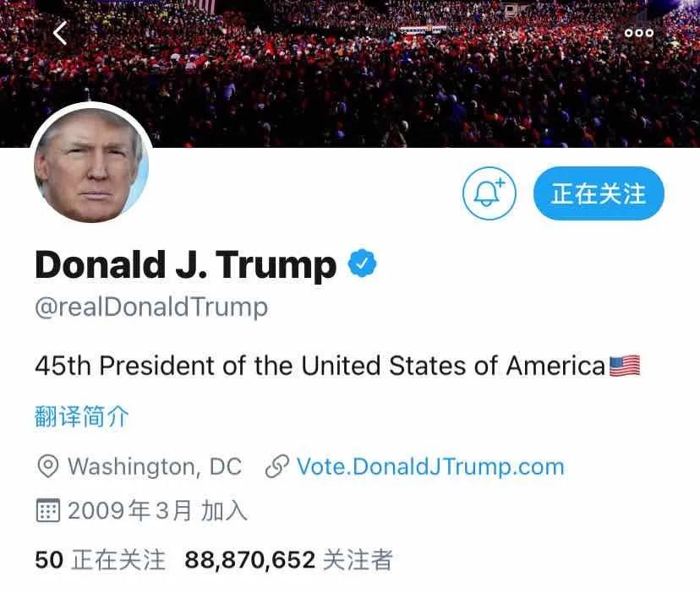Select the @realDonaldTrump handle text
The height and width of the screenshot is (593, 700).
[151, 307]
